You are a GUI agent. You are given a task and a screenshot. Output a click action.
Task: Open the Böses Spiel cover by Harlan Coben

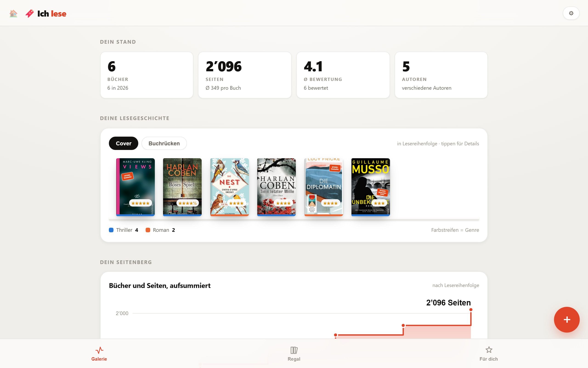[x=182, y=187]
